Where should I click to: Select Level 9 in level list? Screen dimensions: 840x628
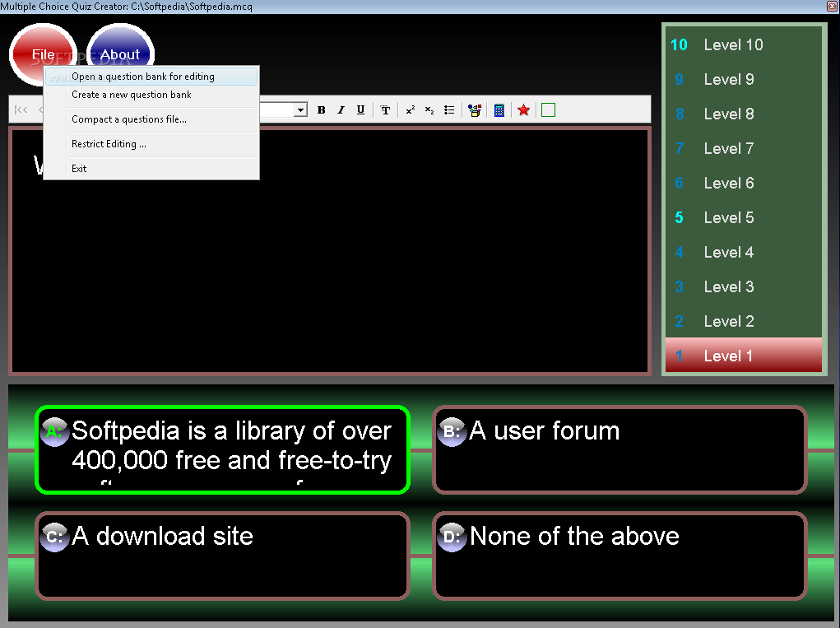[x=743, y=79]
